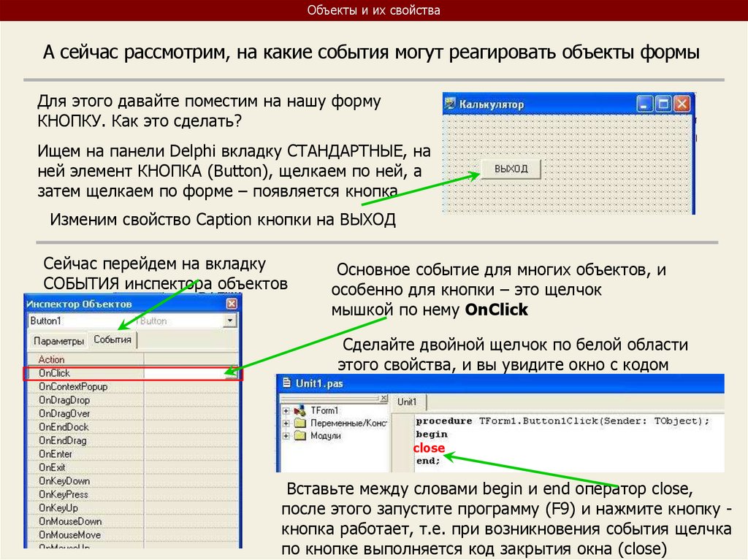Screen dimensions: 748x560
Task: Expand the Модули tree node
Action: pyautogui.click(x=286, y=435)
